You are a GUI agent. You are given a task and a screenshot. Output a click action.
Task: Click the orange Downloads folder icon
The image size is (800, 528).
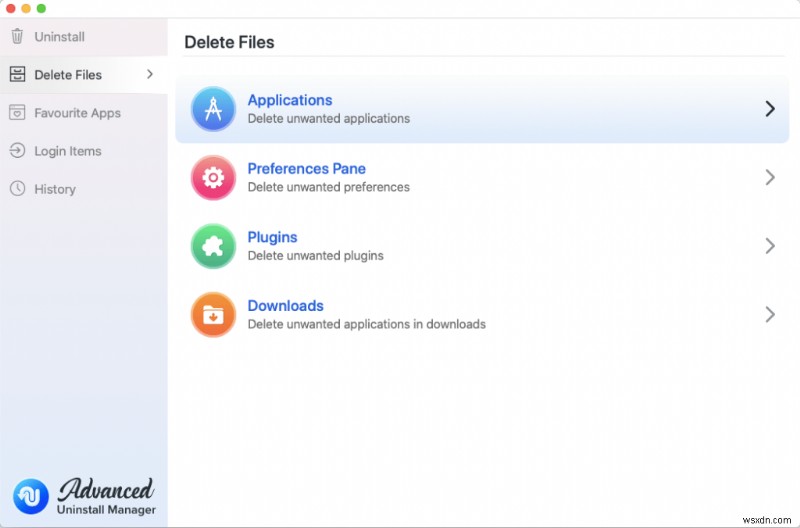coord(213,315)
